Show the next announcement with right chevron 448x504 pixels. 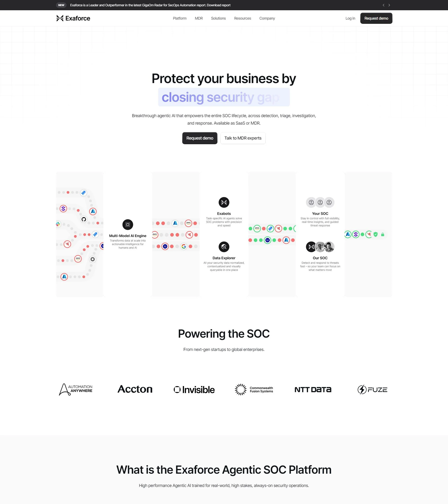pos(389,5)
